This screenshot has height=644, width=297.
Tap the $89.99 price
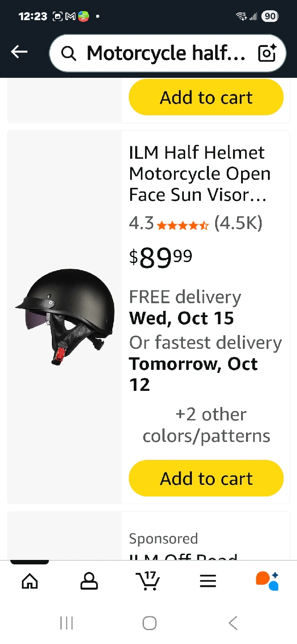[x=161, y=258]
